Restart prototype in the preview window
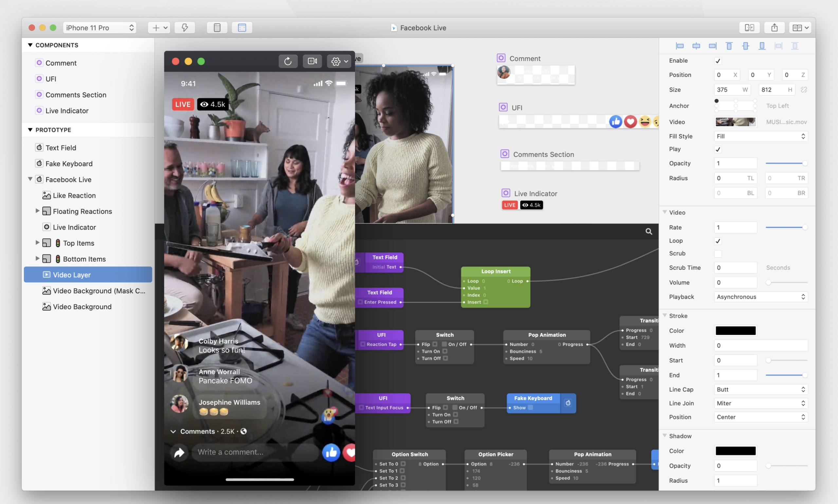 point(288,61)
